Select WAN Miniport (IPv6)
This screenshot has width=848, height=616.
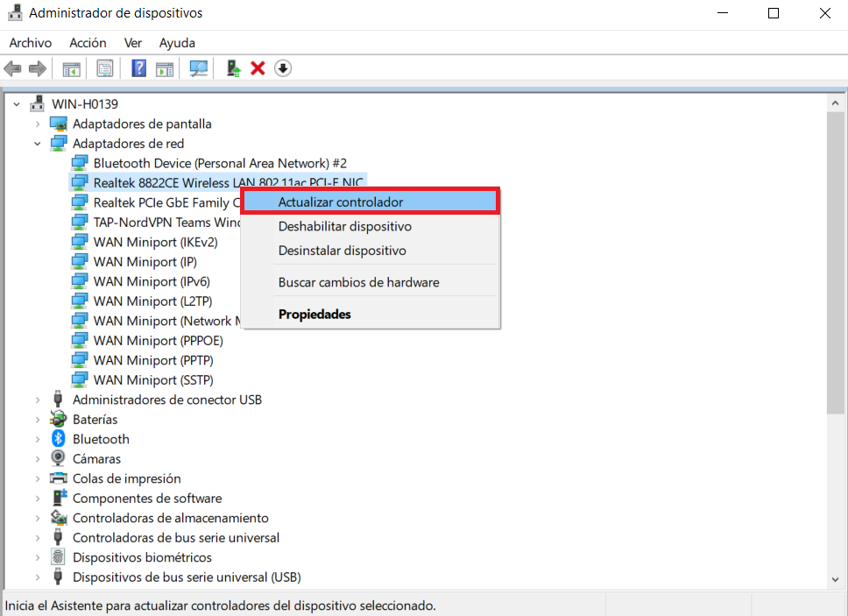152,281
